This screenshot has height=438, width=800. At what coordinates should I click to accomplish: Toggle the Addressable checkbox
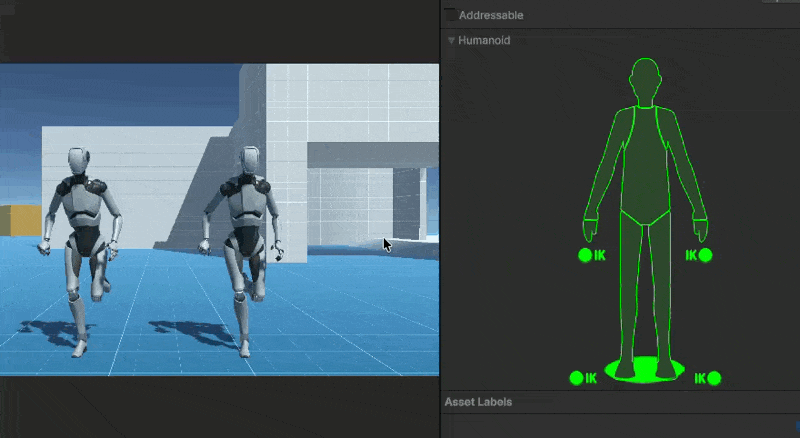[x=450, y=15]
